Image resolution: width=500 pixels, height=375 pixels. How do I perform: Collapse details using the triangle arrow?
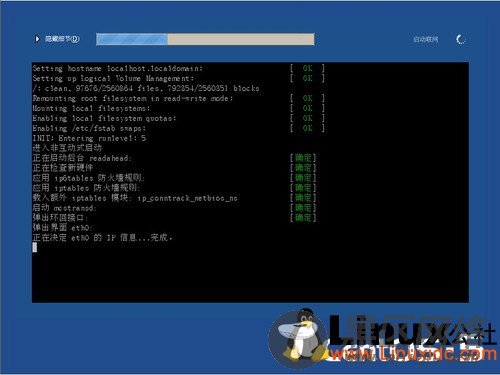(37, 39)
